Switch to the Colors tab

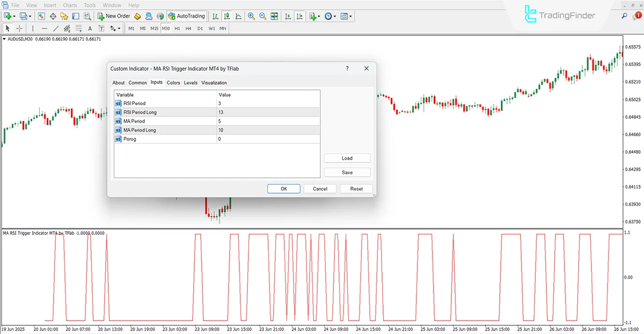tap(173, 83)
